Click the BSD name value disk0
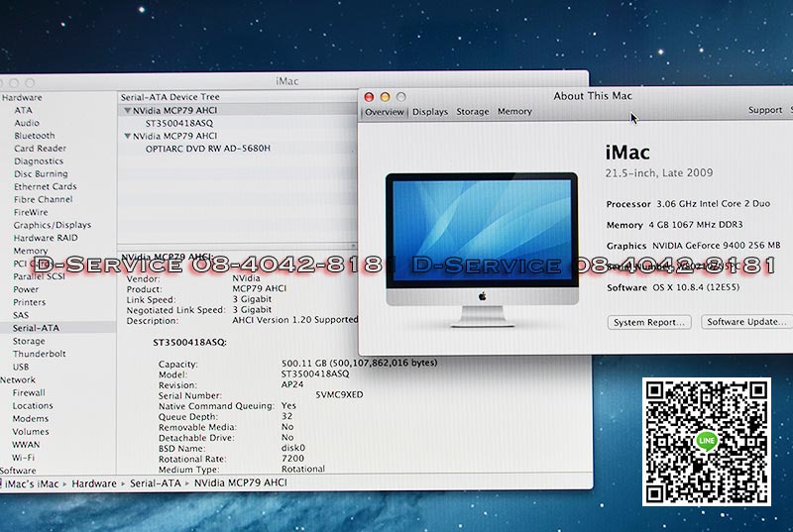This screenshot has width=793, height=532. click(x=293, y=448)
